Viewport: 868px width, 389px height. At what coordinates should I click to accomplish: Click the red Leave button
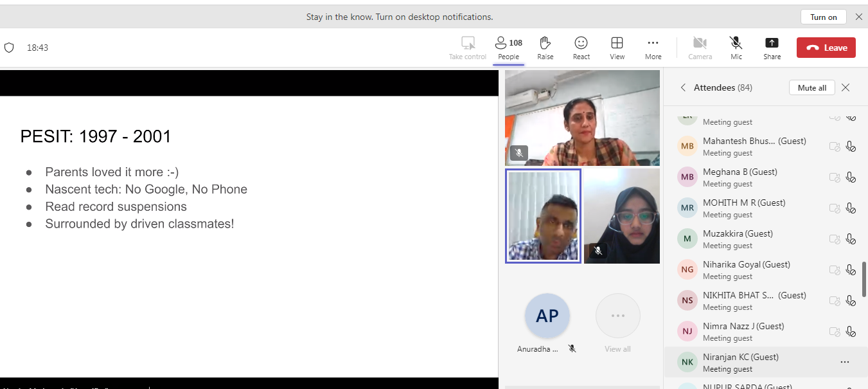pyautogui.click(x=826, y=48)
